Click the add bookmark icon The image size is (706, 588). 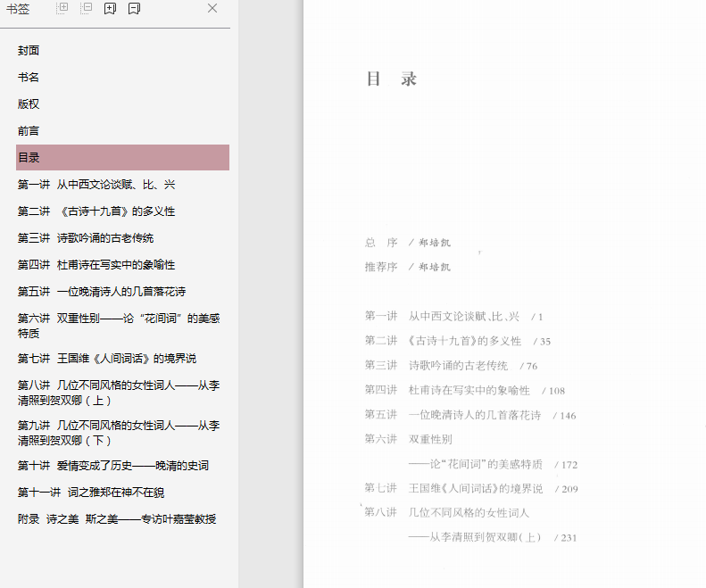click(110, 9)
